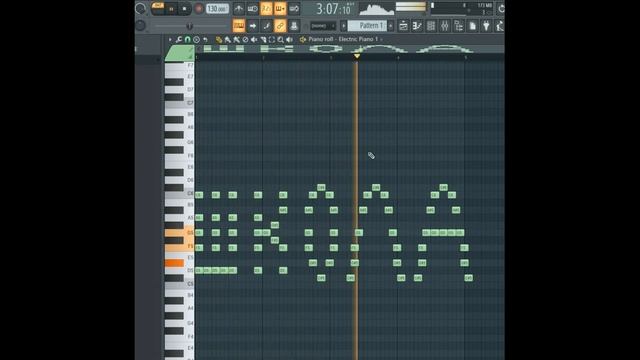The image size is (640, 360).
Task: Open the Piano roll window icon
Action: click(x=417, y=26)
